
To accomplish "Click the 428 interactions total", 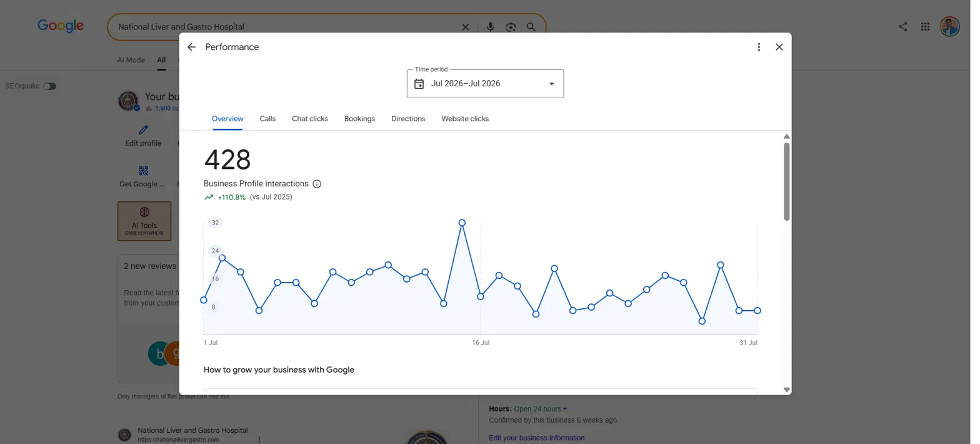I will 227,160.
